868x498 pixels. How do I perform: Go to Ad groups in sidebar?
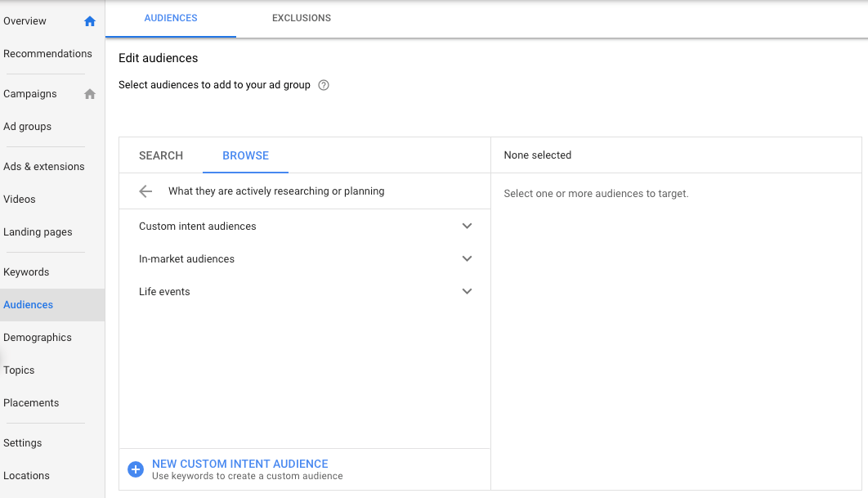coord(27,127)
